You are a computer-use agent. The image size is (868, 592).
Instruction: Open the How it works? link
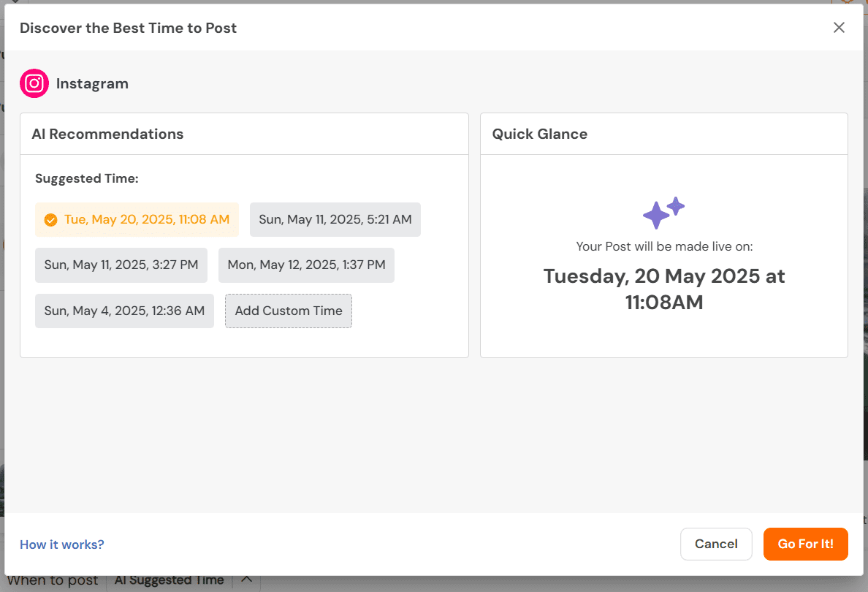[x=61, y=544]
